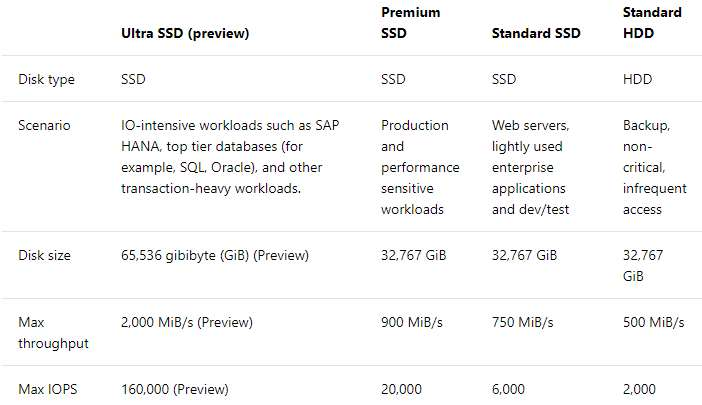702x405 pixels.
Task: Select the 160,000 (Preview) IOPS value
Action: pyautogui.click(x=174, y=388)
